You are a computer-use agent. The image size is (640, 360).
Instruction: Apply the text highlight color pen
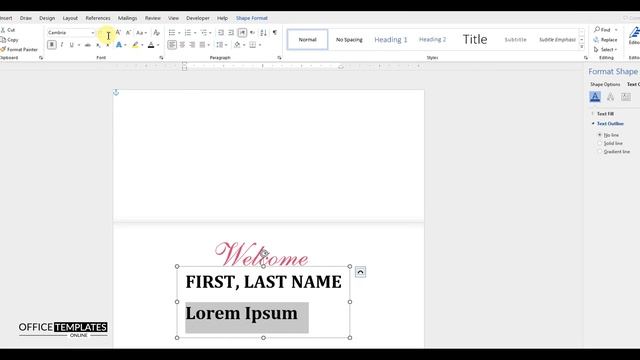tap(135, 45)
